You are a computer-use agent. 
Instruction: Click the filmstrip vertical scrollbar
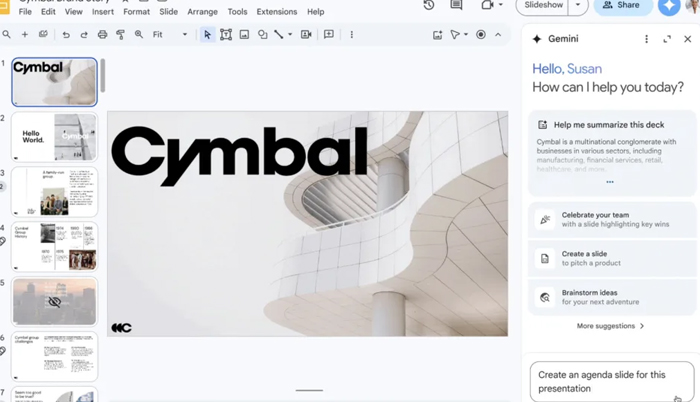click(x=103, y=75)
